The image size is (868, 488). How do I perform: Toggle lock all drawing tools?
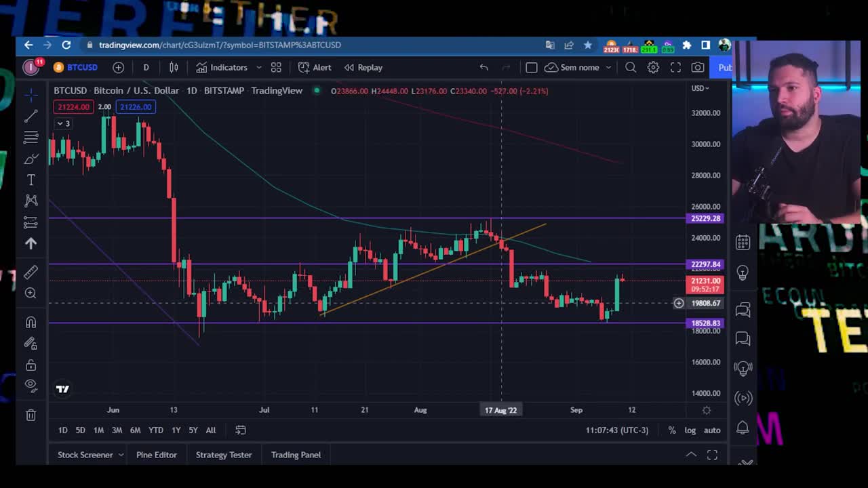click(x=31, y=365)
